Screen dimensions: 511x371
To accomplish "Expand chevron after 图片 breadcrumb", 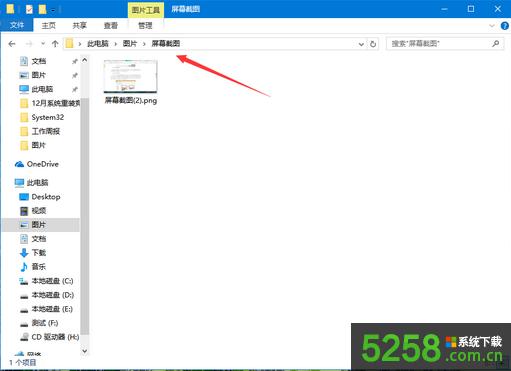I will click(x=144, y=44).
